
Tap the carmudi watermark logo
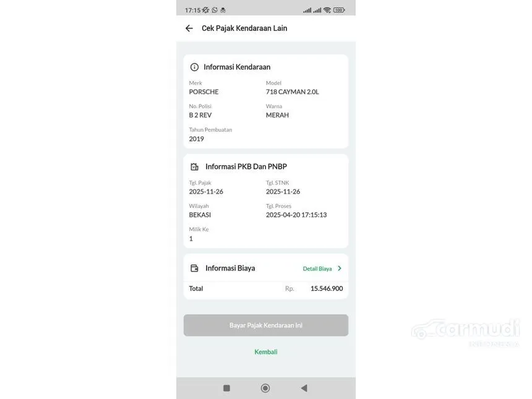tap(465, 333)
